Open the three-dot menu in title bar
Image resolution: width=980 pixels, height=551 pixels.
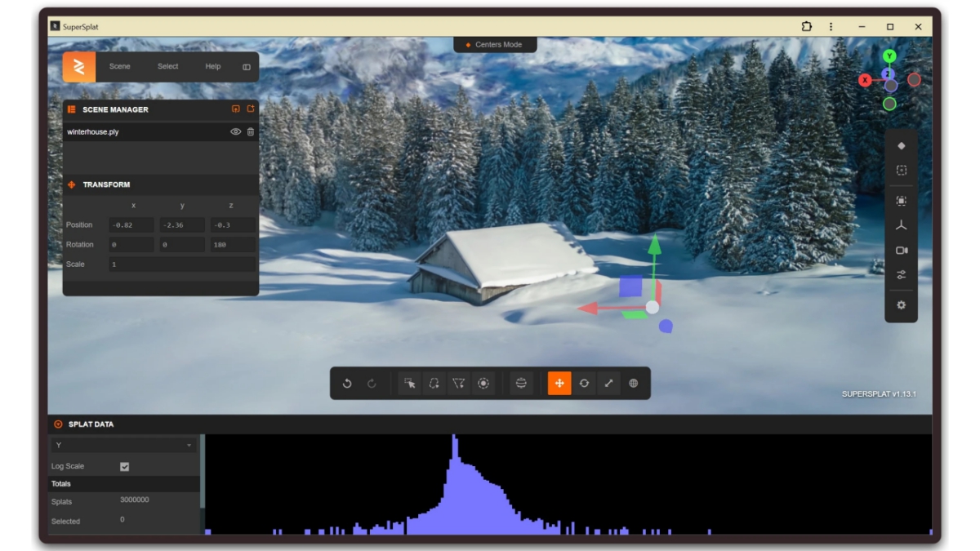point(831,27)
